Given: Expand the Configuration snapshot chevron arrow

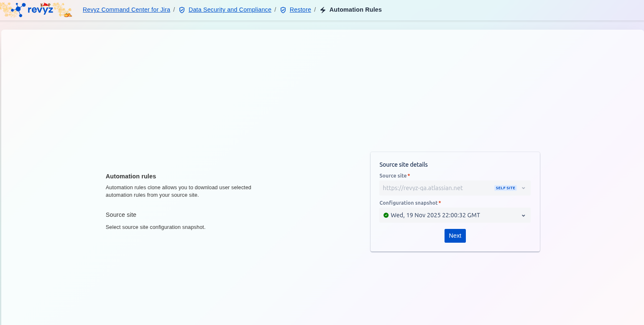Looking at the screenshot, I should coord(523,216).
